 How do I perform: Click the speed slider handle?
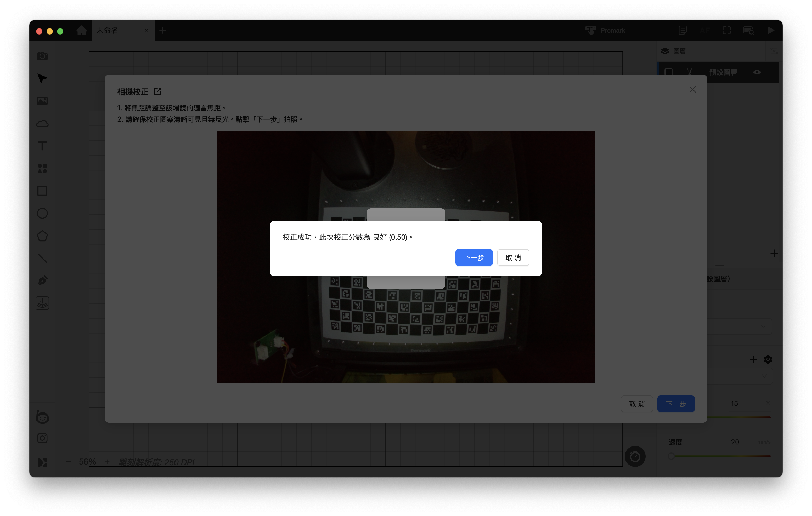coord(671,456)
